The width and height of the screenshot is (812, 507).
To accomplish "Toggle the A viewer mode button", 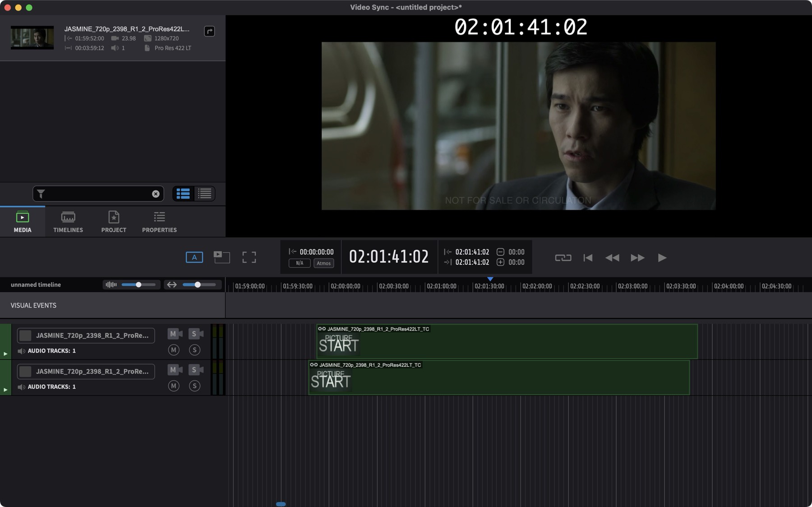I will (194, 257).
